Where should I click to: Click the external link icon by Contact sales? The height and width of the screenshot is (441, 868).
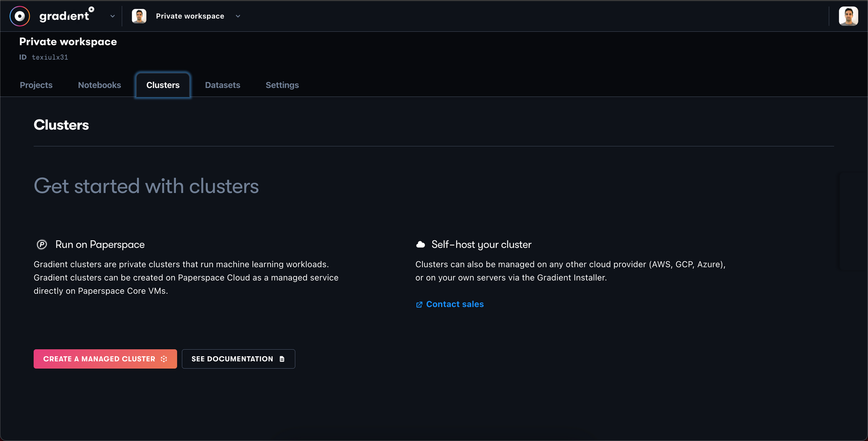tap(419, 304)
